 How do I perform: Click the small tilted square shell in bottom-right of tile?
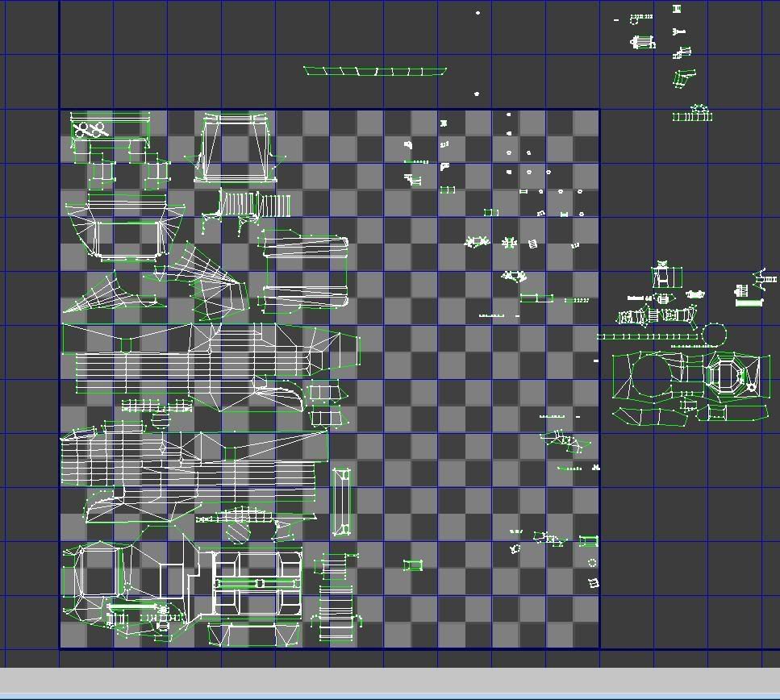[x=594, y=582]
